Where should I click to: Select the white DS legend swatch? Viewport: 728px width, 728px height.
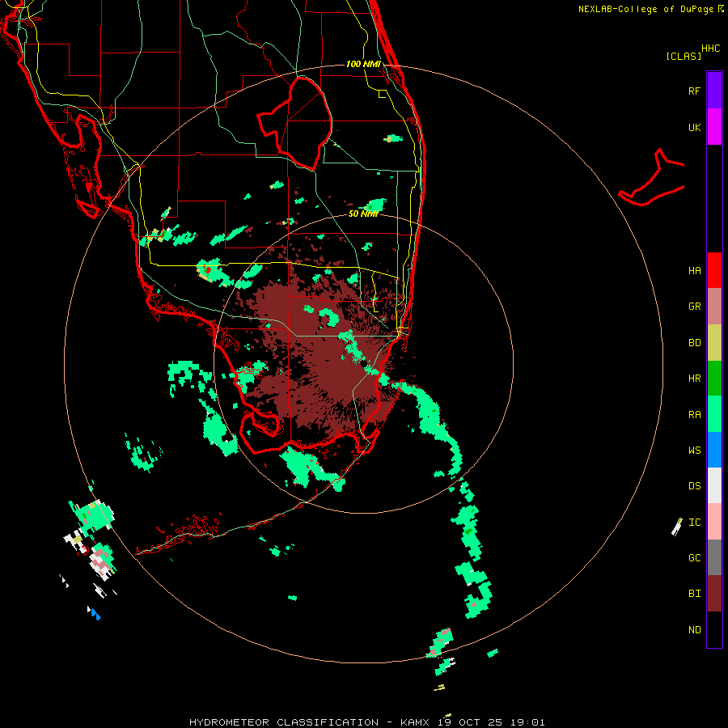pyautogui.click(x=714, y=485)
